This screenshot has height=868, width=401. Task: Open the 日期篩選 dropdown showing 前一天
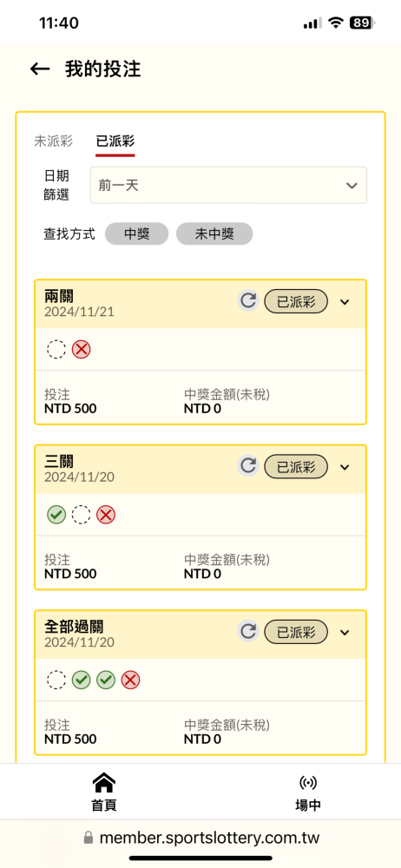(x=228, y=185)
